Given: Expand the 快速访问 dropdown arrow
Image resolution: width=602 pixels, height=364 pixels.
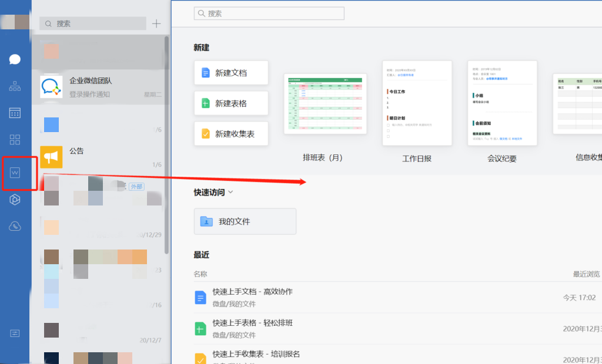Looking at the screenshot, I should click(231, 192).
